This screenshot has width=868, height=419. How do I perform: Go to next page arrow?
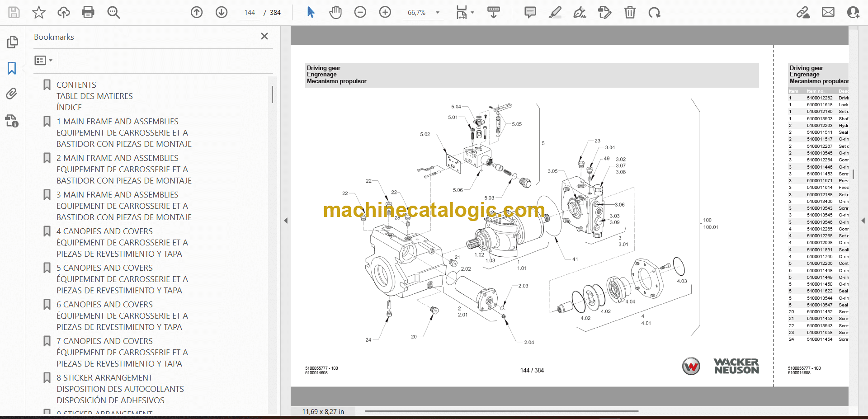222,12
